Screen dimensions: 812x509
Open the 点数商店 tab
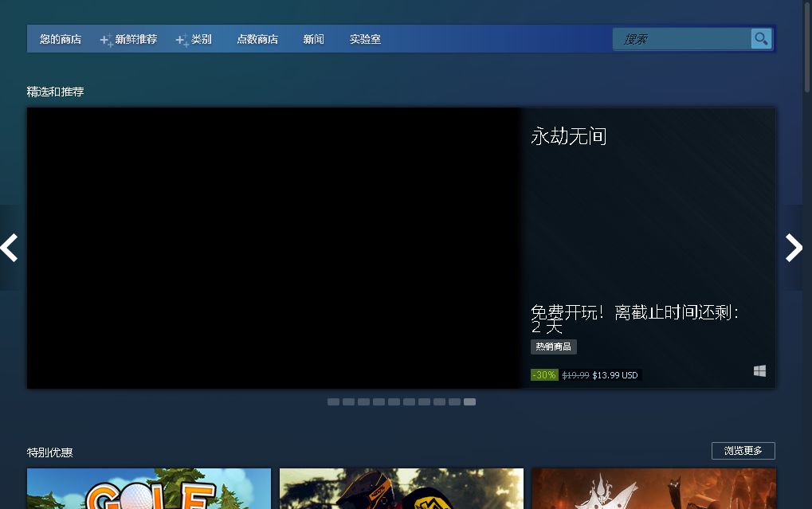(257, 39)
